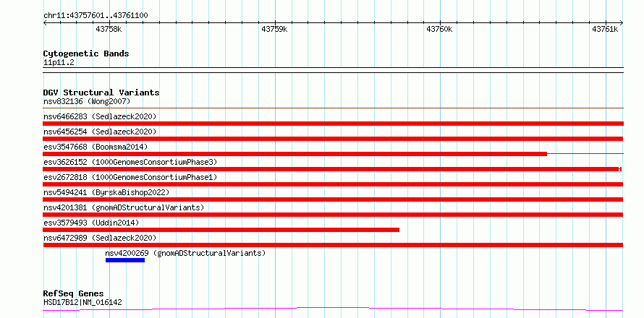Select the nsv5494241 (ByrskaBishop2022) label

point(106,192)
